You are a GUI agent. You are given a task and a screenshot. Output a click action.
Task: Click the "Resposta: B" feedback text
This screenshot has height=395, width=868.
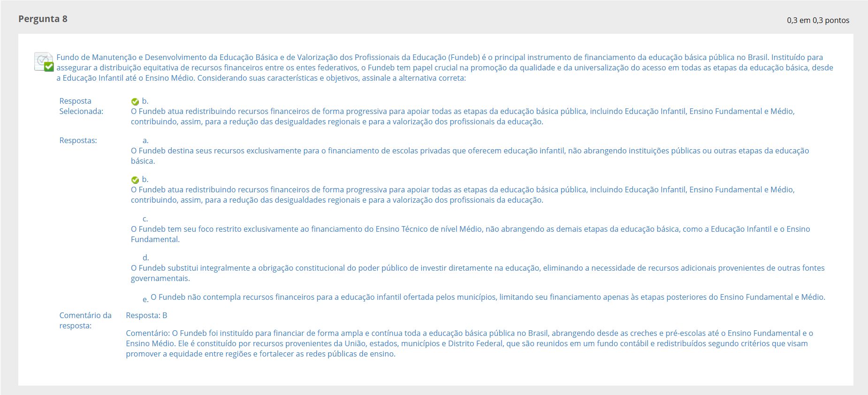146,315
